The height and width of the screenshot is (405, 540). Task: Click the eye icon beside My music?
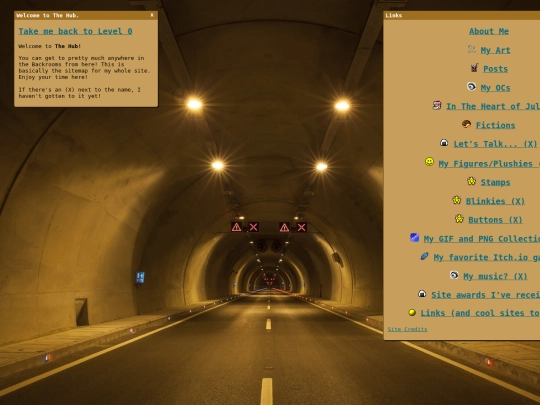(x=454, y=275)
